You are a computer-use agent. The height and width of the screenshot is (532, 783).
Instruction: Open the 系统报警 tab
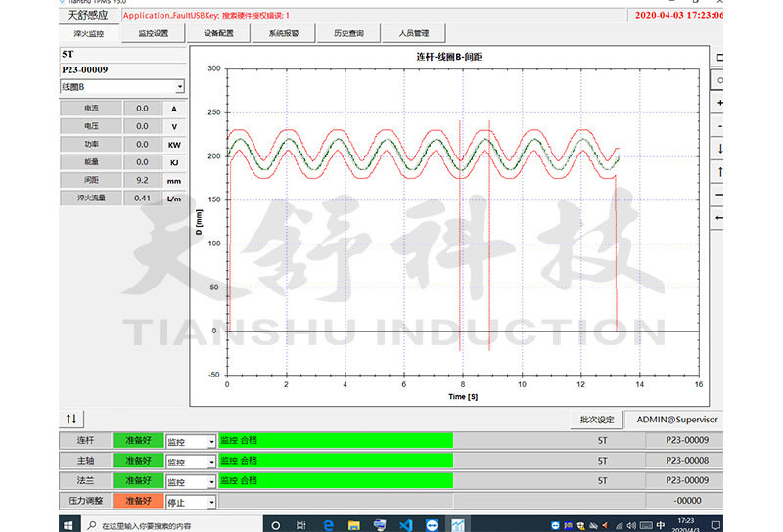[284, 33]
